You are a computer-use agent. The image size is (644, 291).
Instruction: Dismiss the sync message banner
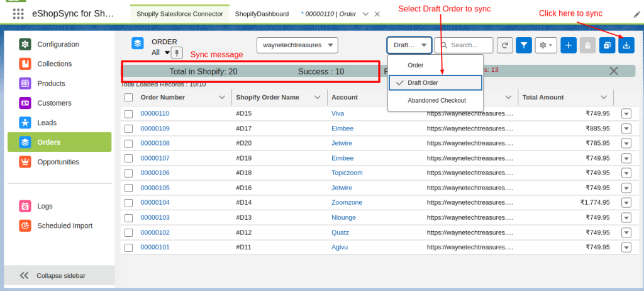click(x=614, y=71)
